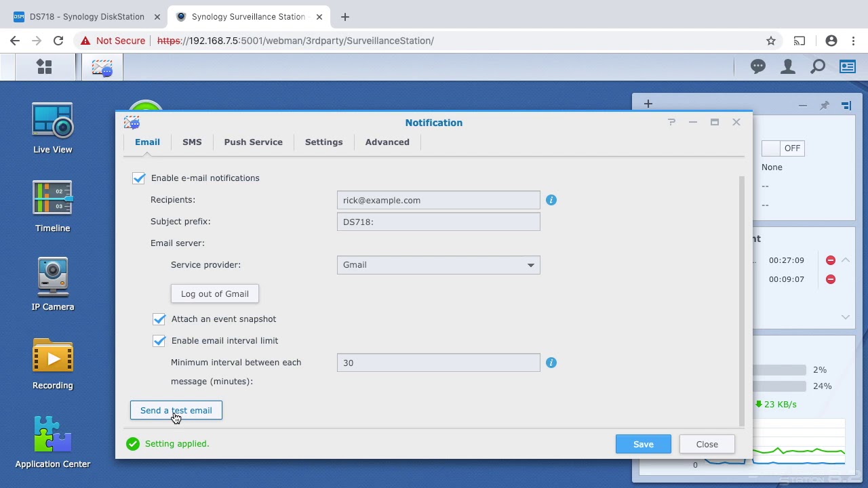
Task: Open the user account options icon
Action: point(788,66)
